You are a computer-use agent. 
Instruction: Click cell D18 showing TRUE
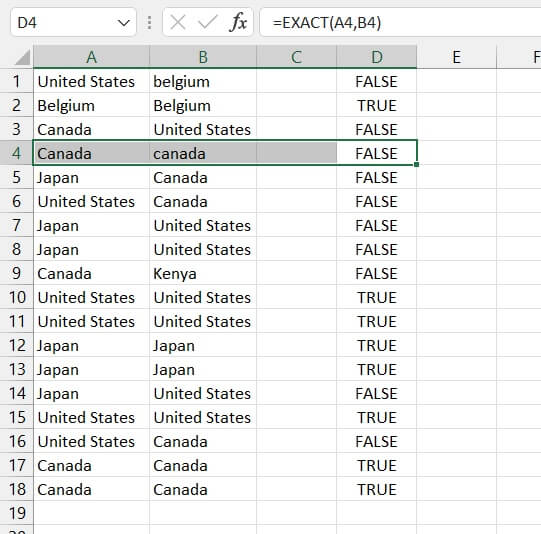(377, 489)
